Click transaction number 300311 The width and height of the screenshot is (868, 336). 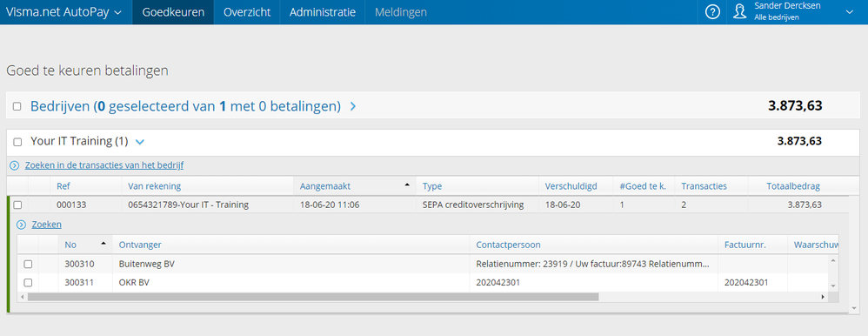[x=79, y=282]
